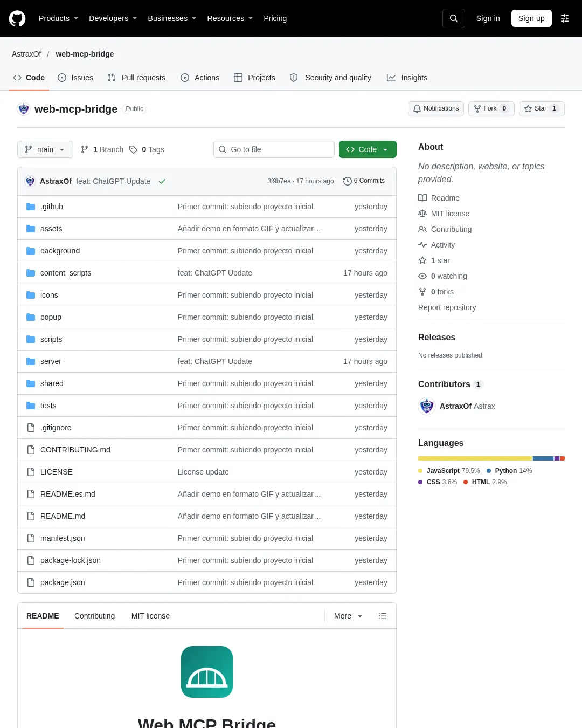Click the forks icon in About

[x=422, y=292]
